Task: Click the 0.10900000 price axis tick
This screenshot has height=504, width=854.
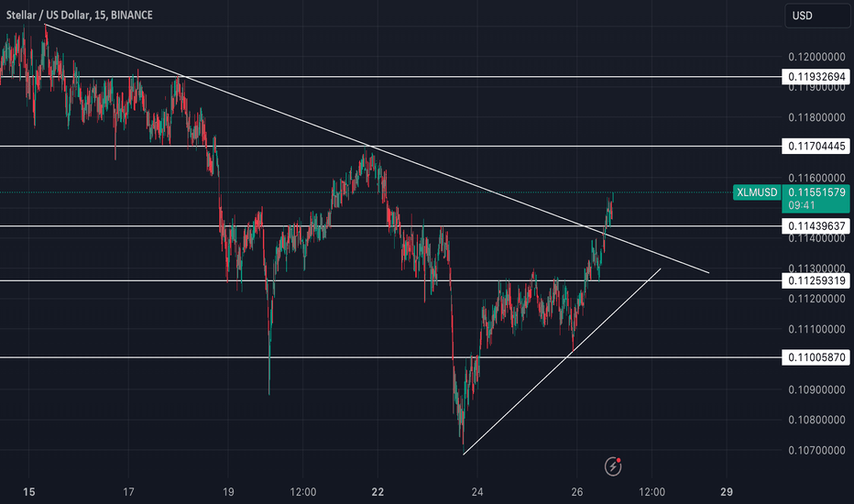Action: click(816, 389)
